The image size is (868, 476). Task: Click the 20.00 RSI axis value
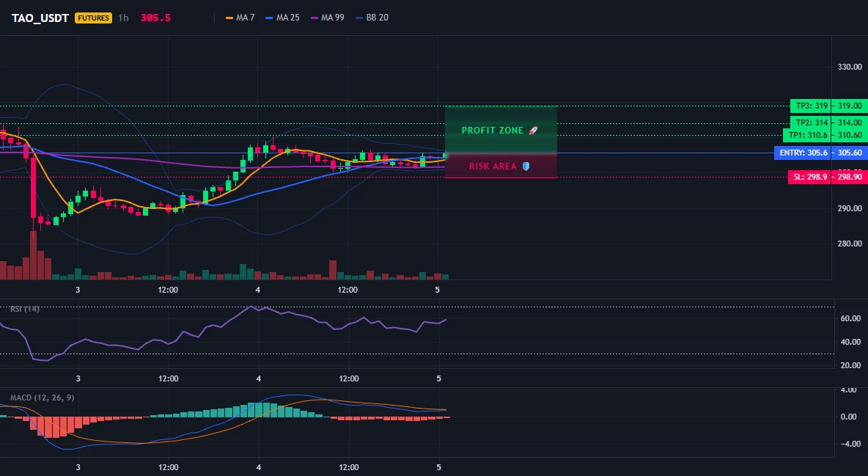coord(850,365)
